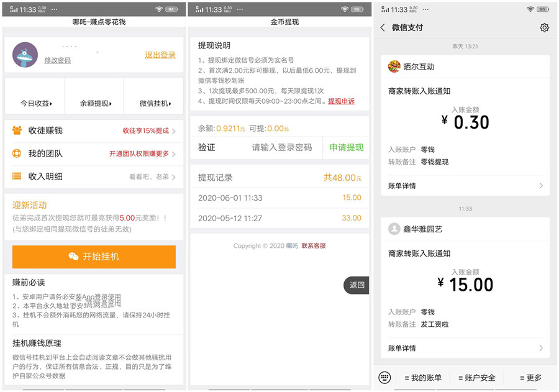Click the ¥0.30 amount
Screen dimensions: 559x392
[465, 122]
